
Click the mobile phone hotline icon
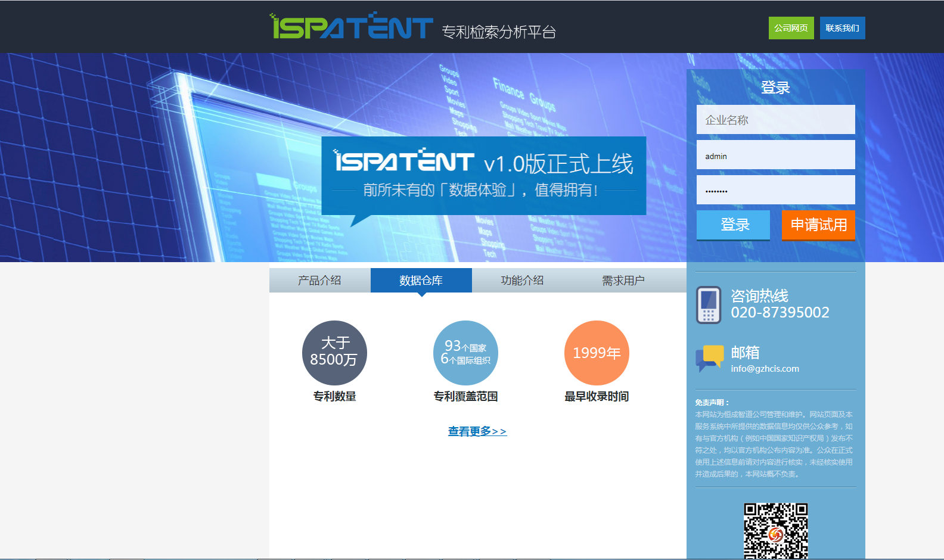tap(709, 305)
